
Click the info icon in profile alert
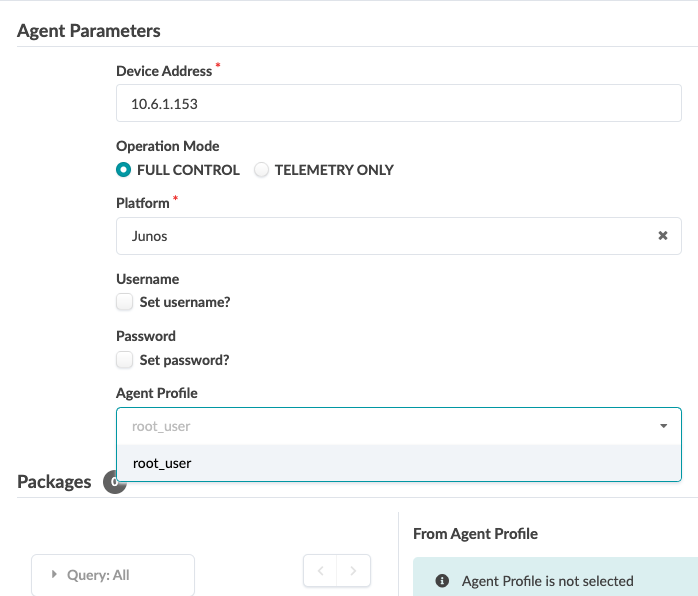coord(442,581)
